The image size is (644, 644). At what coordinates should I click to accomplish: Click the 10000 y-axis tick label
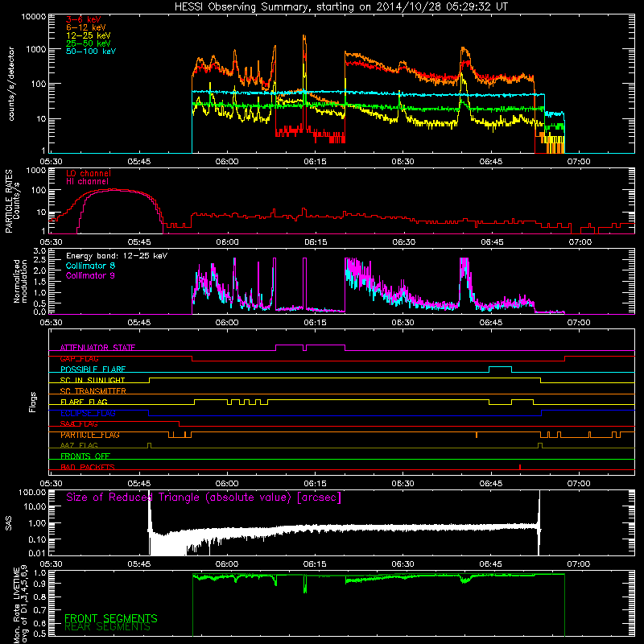34,17
